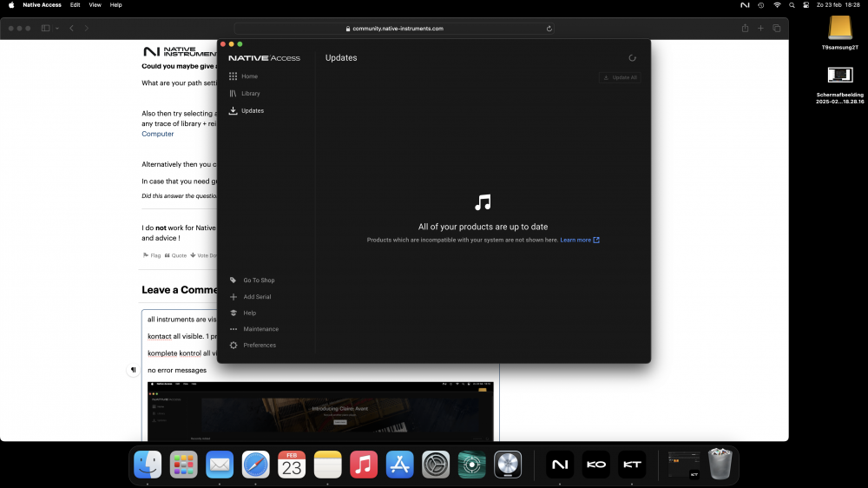The height and width of the screenshot is (488, 868).
Task: Open the Edit menu
Action: [x=75, y=5]
